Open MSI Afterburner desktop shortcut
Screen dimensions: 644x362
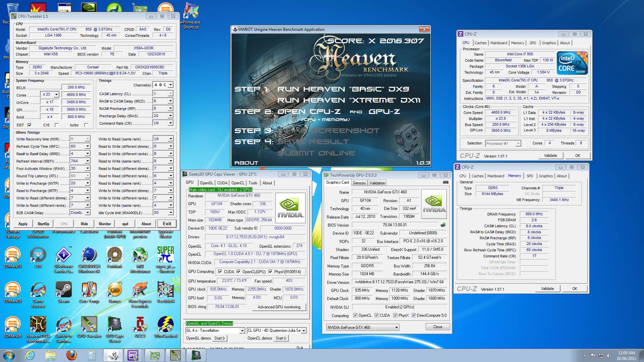(x=140, y=260)
